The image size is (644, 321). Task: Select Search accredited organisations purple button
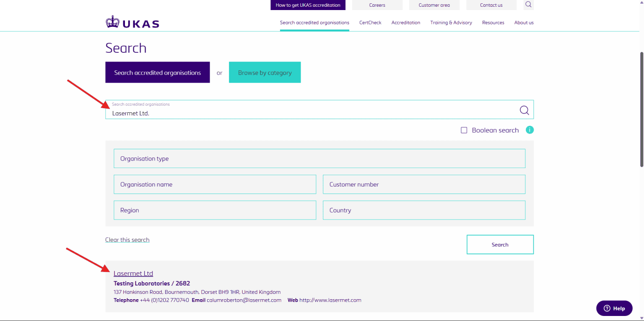158,72
